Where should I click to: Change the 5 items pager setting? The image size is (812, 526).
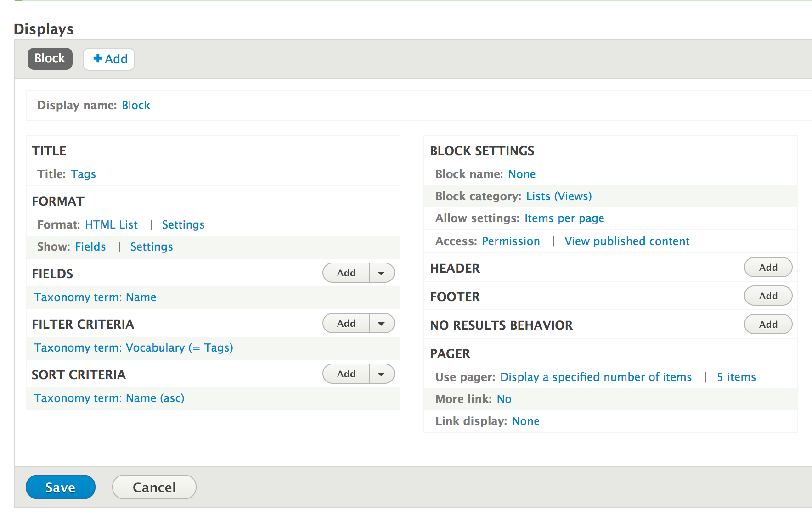[736, 377]
